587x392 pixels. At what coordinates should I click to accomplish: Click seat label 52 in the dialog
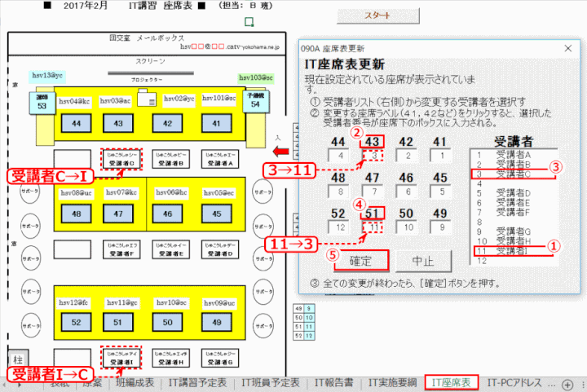(x=338, y=214)
